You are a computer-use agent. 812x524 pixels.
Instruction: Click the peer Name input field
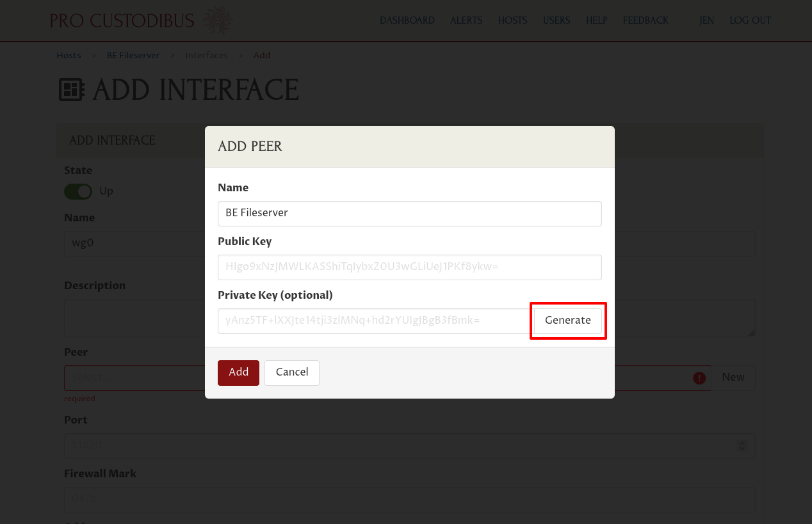[x=410, y=213]
